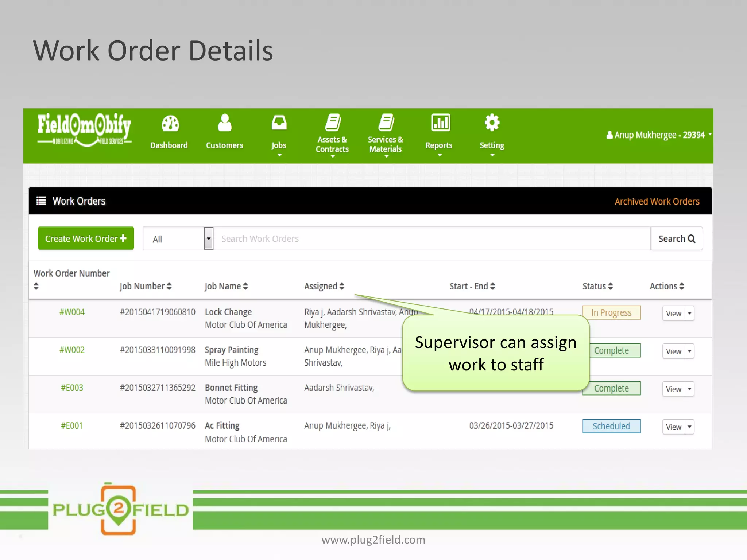This screenshot has height=560, width=747.
Task: Click the Assets & Contracts book icon
Action: pyautogui.click(x=333, y=122)
